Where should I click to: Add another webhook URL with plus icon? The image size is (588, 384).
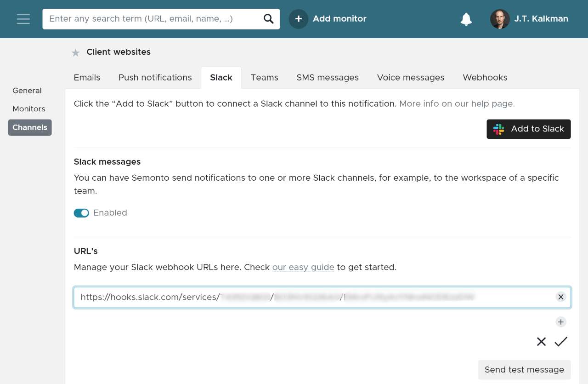[x=561, y=322]
